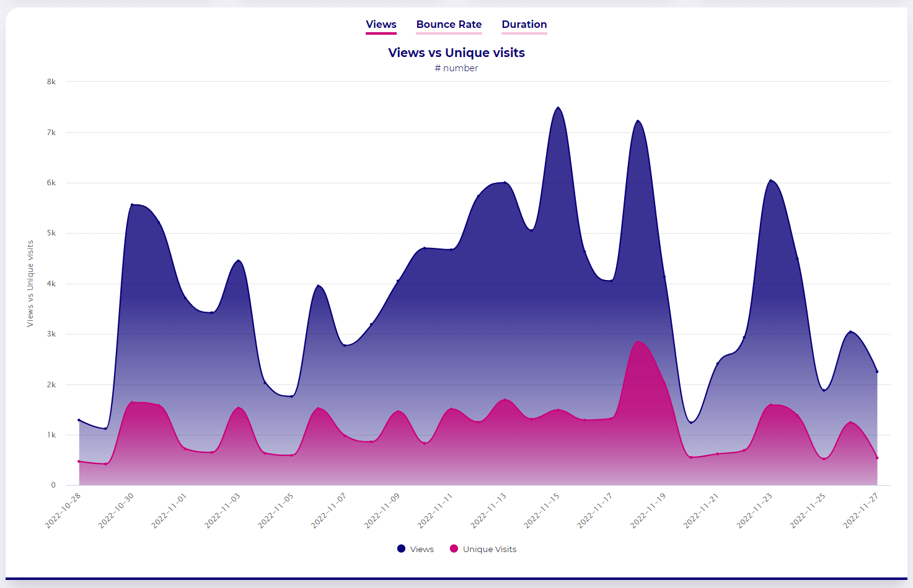
Task: Click the 2022-11-17 x-axis date label
Action: [x=595, y=511]
